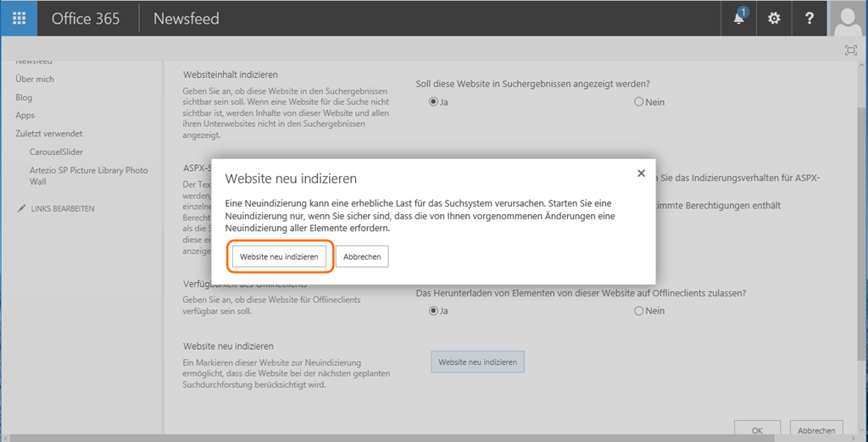Click the help question mark icon
This screenshot has height=442, width=868.
810,19
